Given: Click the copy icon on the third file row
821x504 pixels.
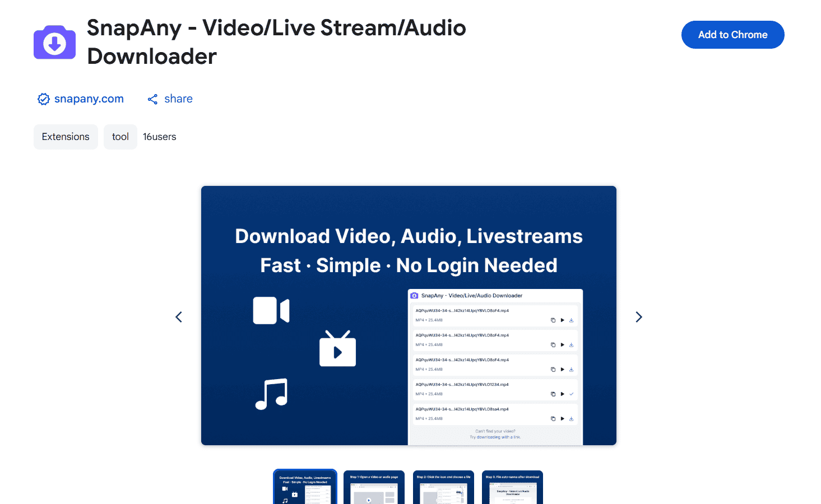Looking at the screenshot, I should (553, 370).
